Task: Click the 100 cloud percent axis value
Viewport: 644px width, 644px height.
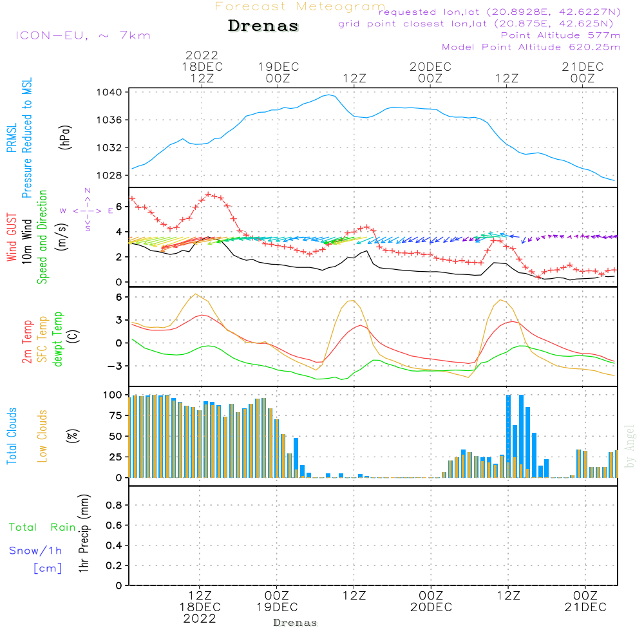Action: (113, 395)
